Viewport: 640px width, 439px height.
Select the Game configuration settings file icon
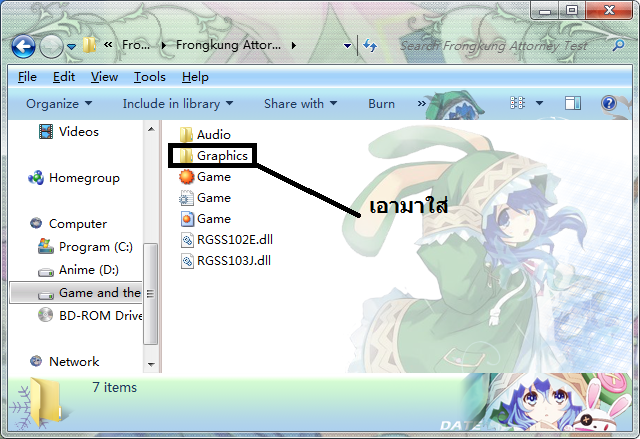tap(186, 198)
